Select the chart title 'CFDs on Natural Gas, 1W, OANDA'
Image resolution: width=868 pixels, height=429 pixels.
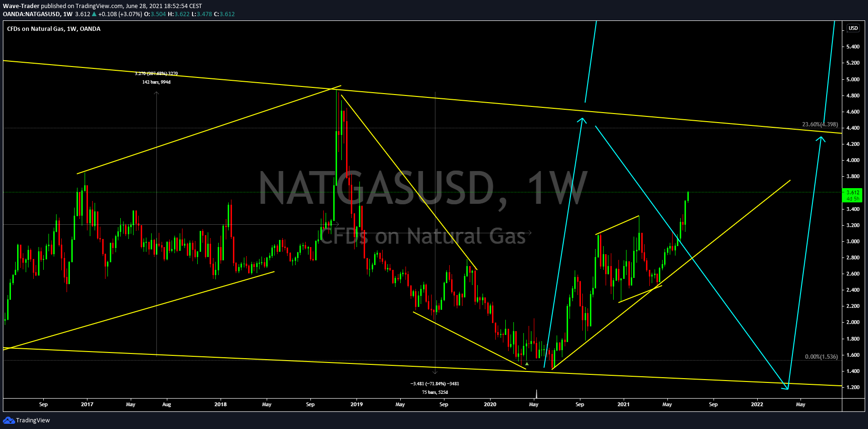54,29
